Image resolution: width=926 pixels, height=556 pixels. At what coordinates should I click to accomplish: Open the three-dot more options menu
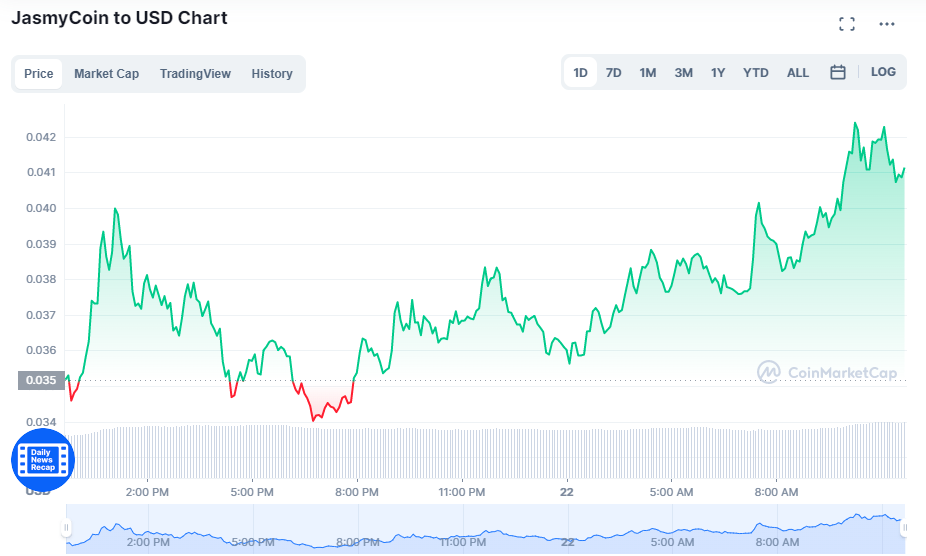(x=886, y=24)
